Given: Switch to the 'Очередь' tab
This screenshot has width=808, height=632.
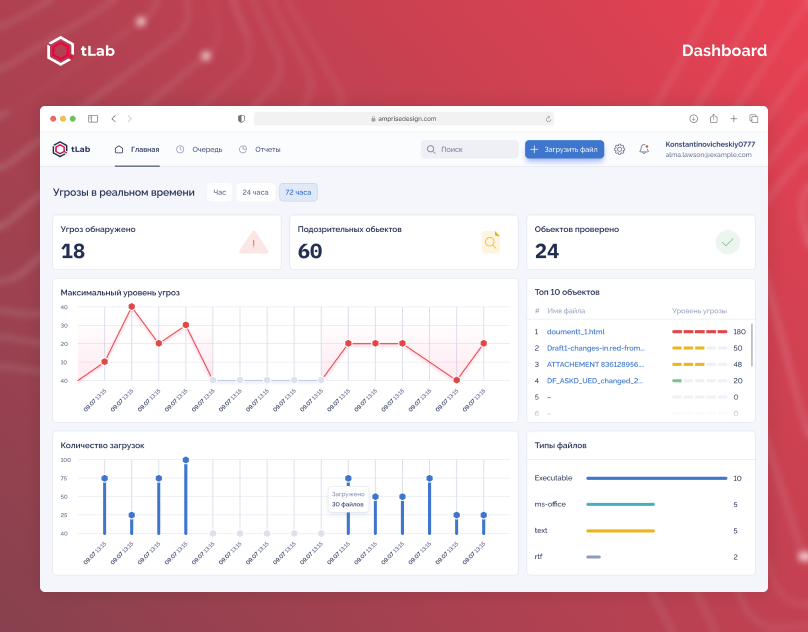Looking at the screenshot, I should click(199, 149).
